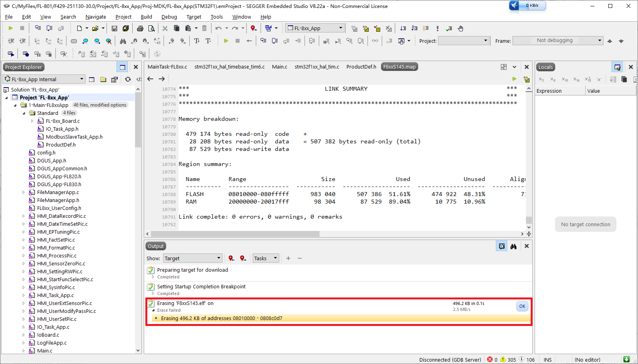638x364 pixels.
Task: Toggle the Project Explorer dock window button
Action: 122,67
